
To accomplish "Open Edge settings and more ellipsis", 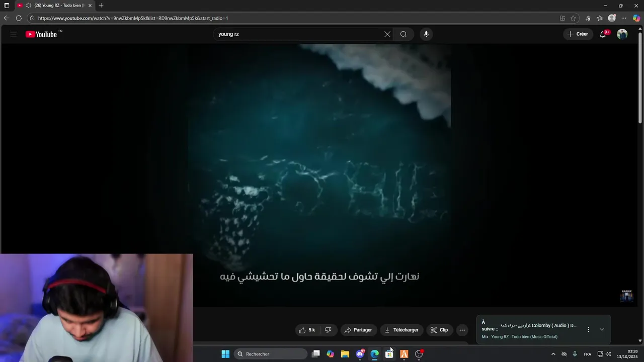I will pyautogui.click(x=624, y=18).
